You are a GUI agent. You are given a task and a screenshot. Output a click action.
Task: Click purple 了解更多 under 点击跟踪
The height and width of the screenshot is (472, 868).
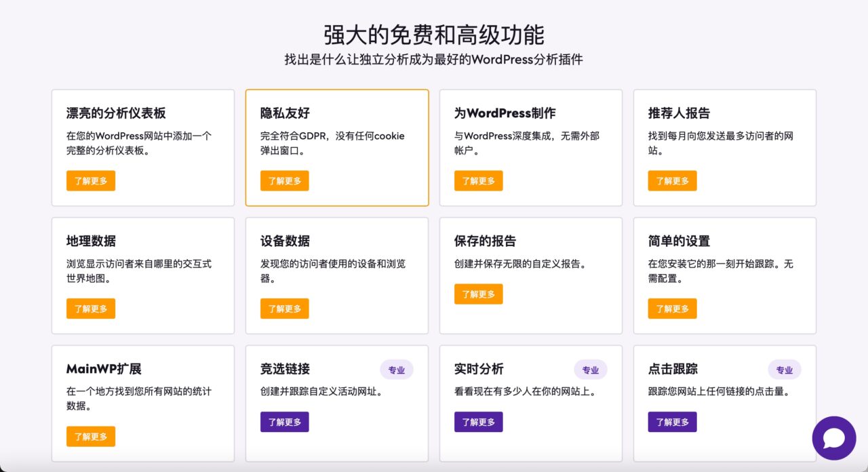[673, 422]
